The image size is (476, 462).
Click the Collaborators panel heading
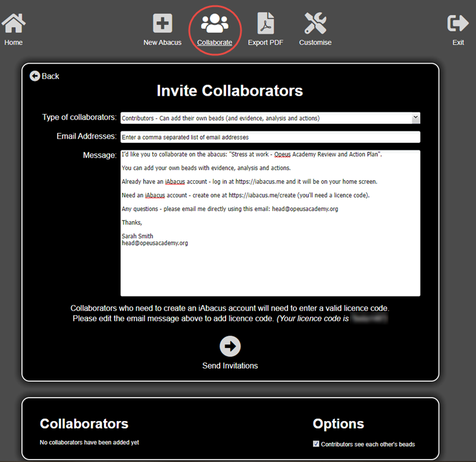pos(83,423)
